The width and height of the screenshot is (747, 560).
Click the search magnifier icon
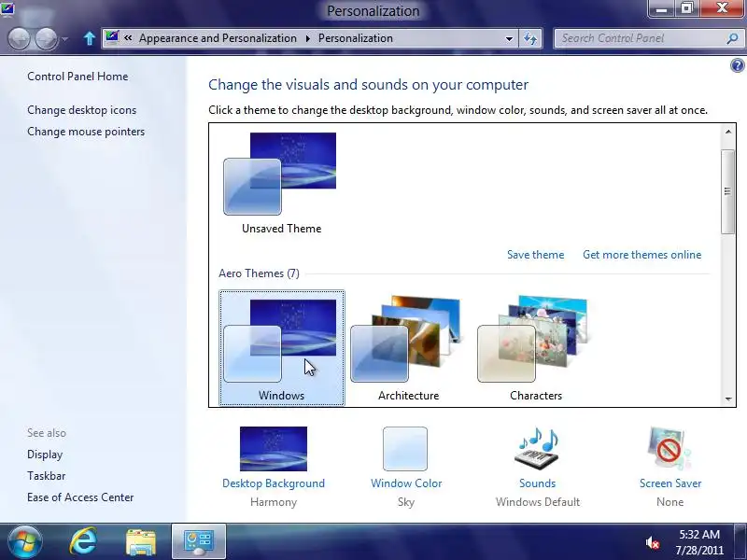pyautogui.click(x=733, y=38)
